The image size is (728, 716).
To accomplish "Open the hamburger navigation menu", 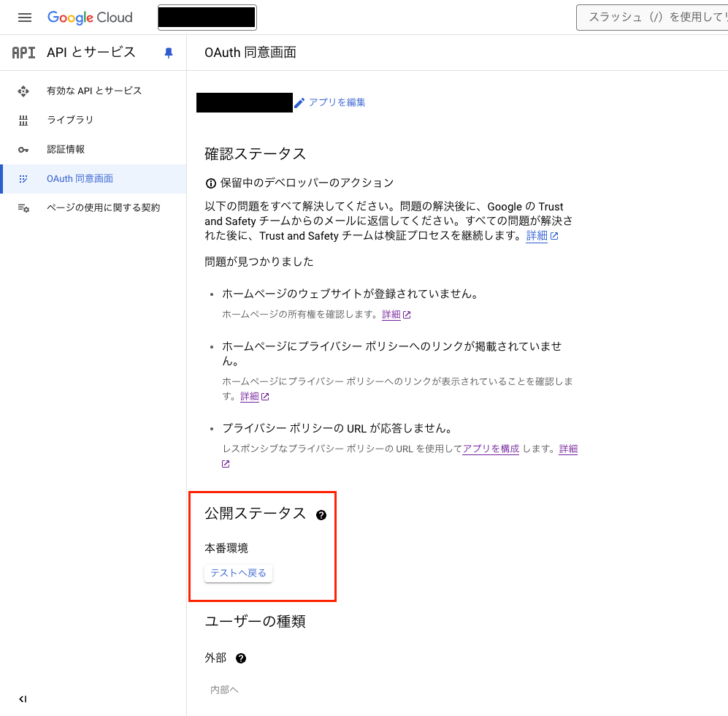I will [x=25, y=18].
